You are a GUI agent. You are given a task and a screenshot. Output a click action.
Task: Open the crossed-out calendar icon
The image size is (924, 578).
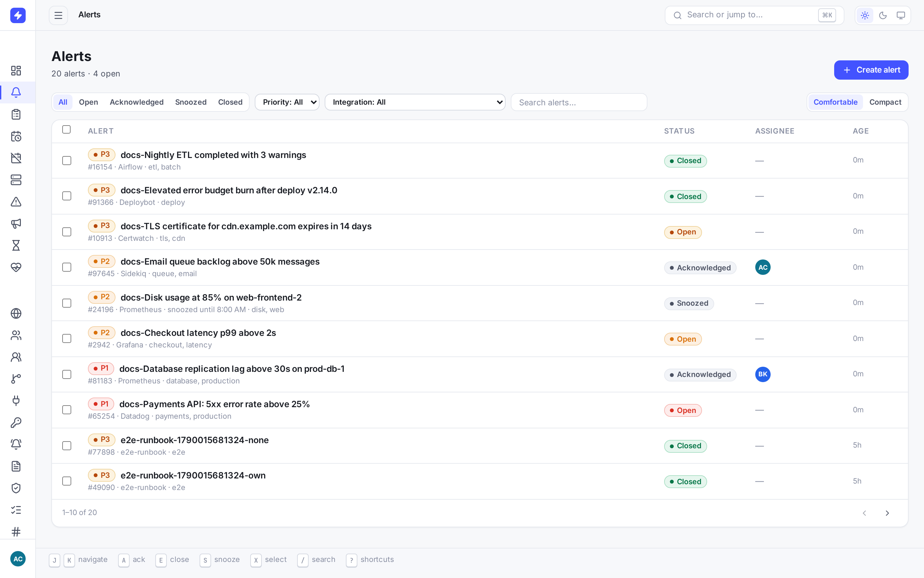tap(16, 158)
